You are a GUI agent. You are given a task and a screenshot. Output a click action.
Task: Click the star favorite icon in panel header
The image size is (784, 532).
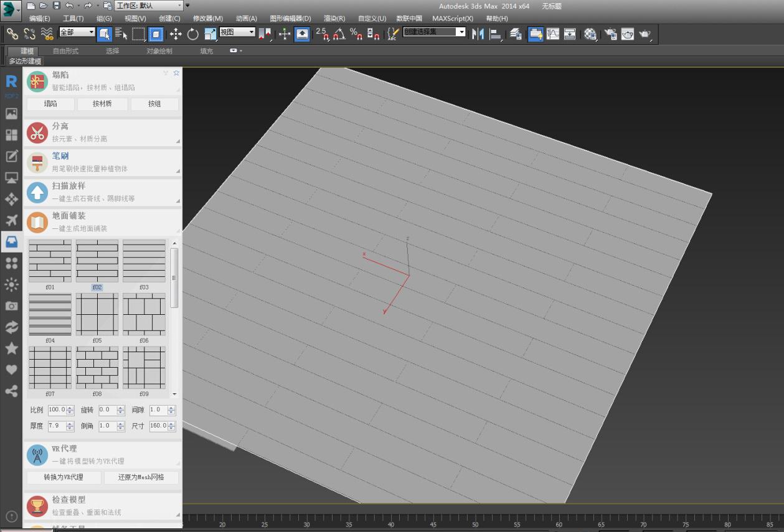tap(176, 73)
